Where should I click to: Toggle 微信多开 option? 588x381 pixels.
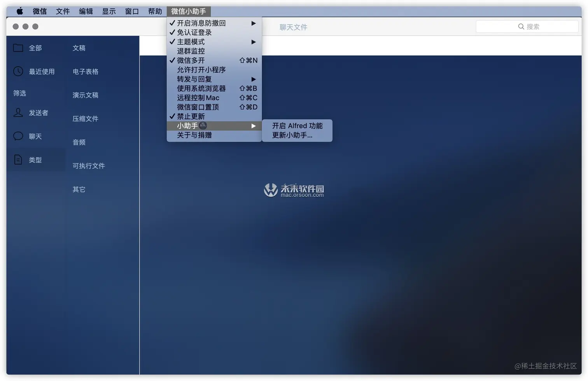[x=214, y=60]
